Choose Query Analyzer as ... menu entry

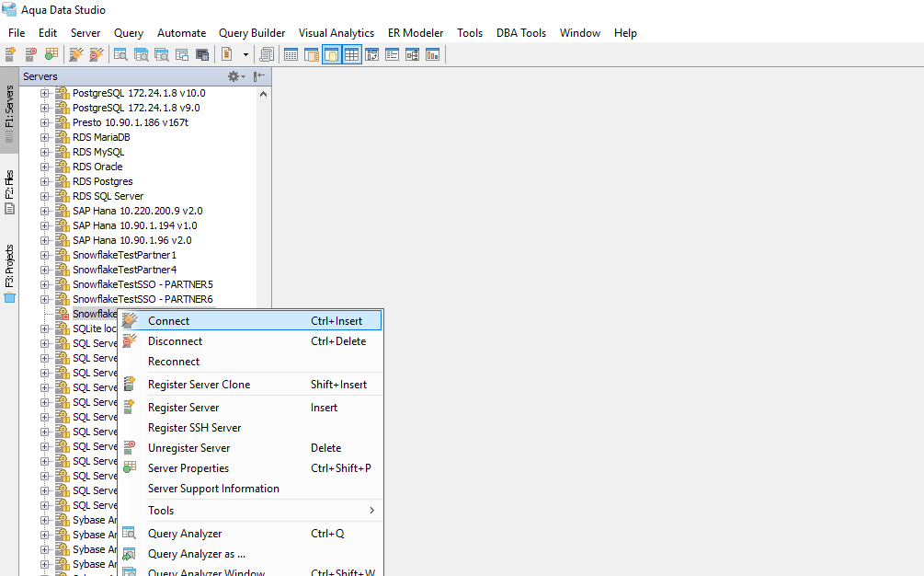251,554
